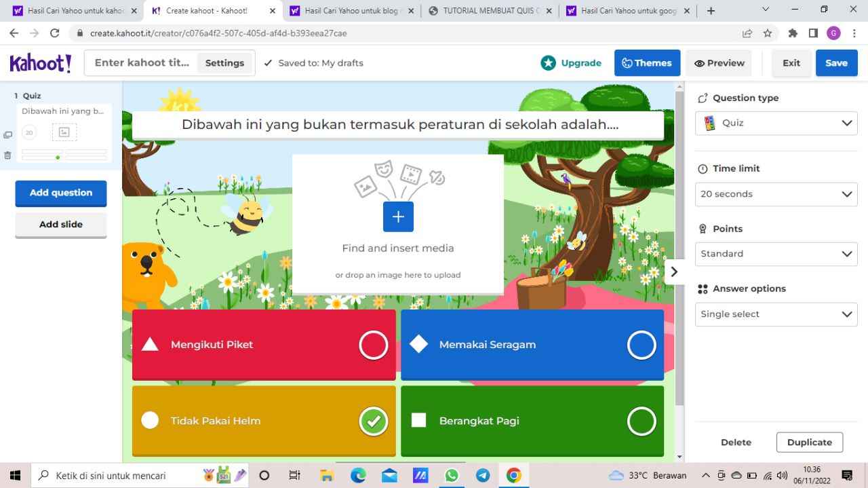Open Telegram from the taskbar
Viewport: 868px width, 488px height.
tap(483, 476)
